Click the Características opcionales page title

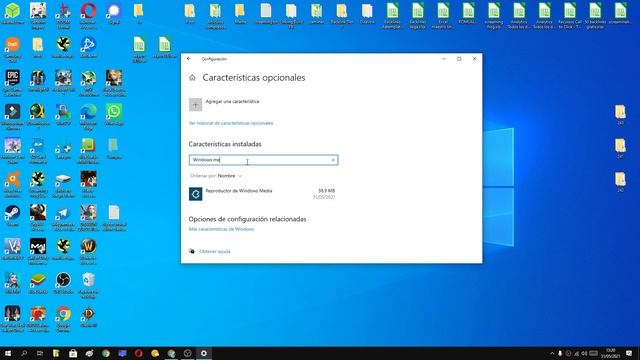(x=253, y=78)
